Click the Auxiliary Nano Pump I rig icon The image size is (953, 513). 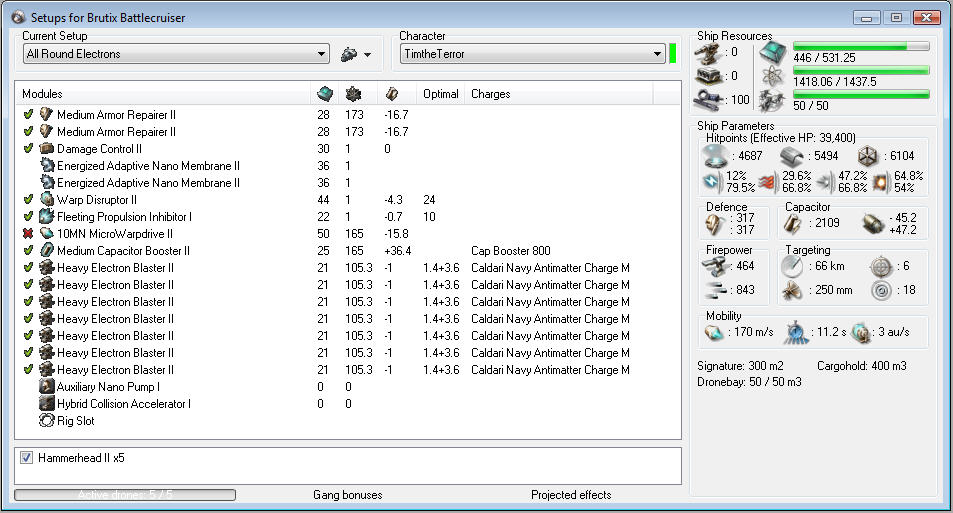click(47, 387)
